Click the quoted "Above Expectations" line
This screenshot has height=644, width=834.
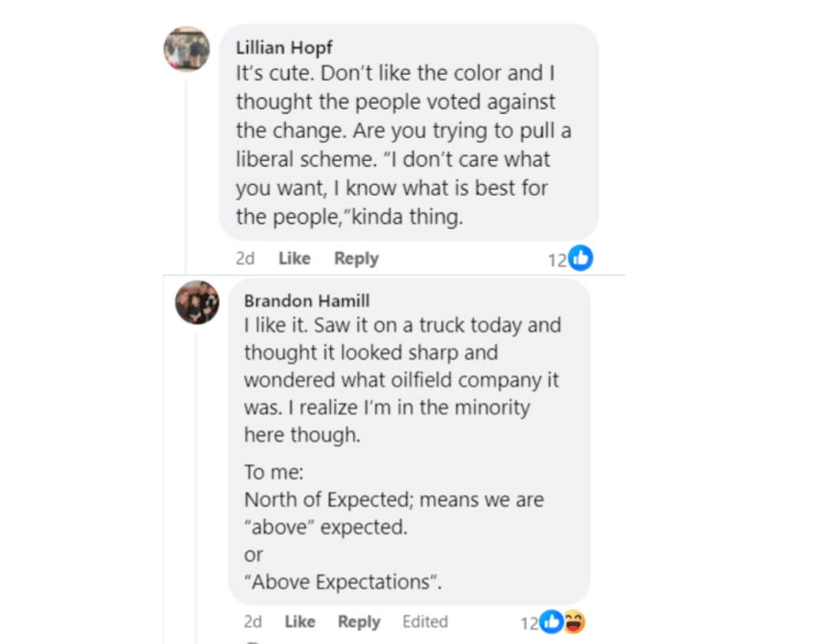coord(343,582)
